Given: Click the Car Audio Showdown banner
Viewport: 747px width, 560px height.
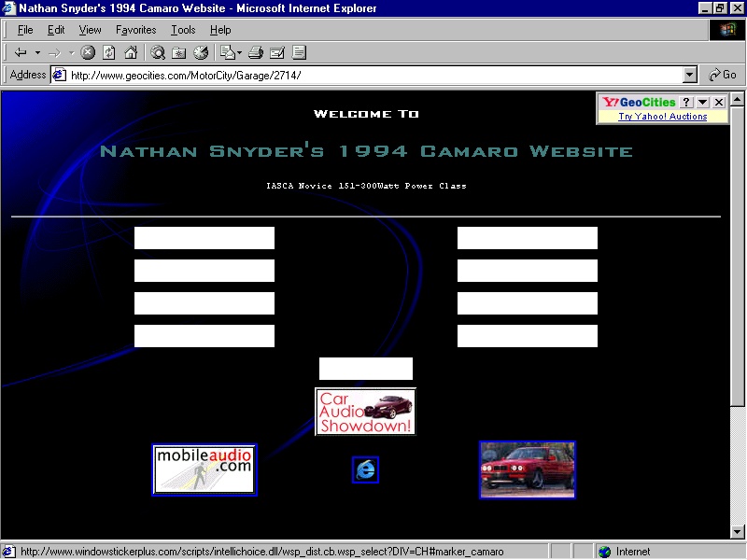Looking at the screenshot, I should pyautogui.click(x=365, y=412).
